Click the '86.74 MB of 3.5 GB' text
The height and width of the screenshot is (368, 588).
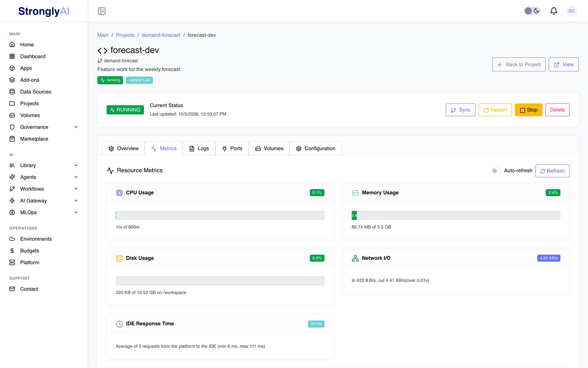tap(371, 227)
